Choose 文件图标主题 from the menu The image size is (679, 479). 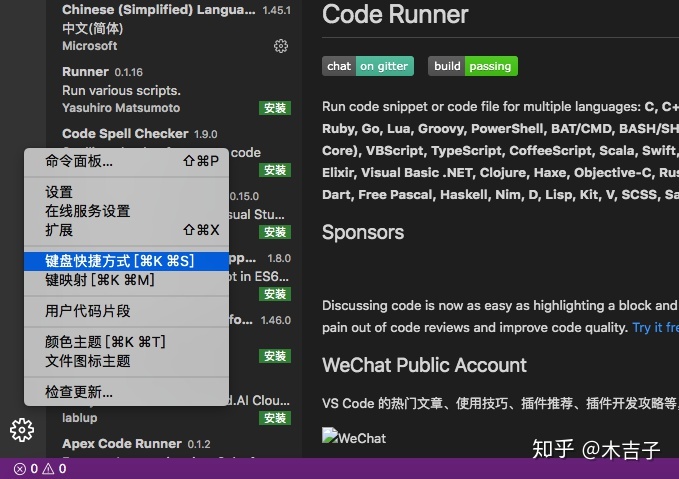click(126, 361)
